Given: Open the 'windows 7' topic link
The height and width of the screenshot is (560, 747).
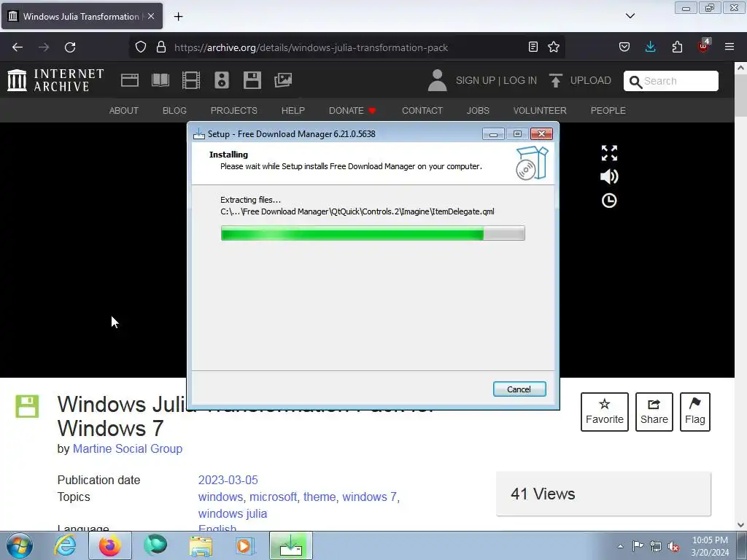Looking at the screenshot, I should click(x=369, y=497).
